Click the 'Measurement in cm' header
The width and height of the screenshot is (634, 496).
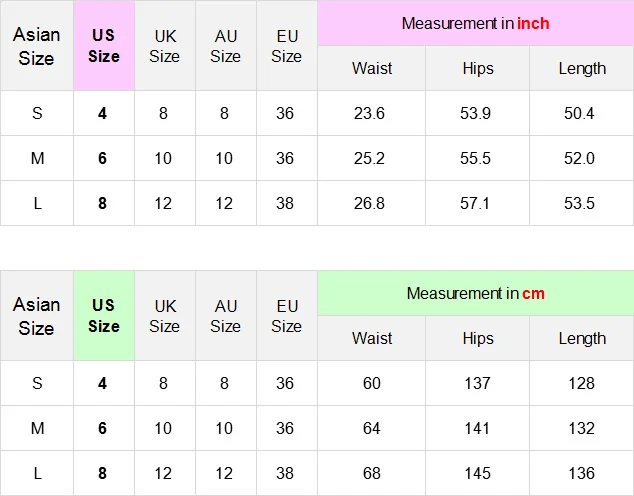coord(475,293)
